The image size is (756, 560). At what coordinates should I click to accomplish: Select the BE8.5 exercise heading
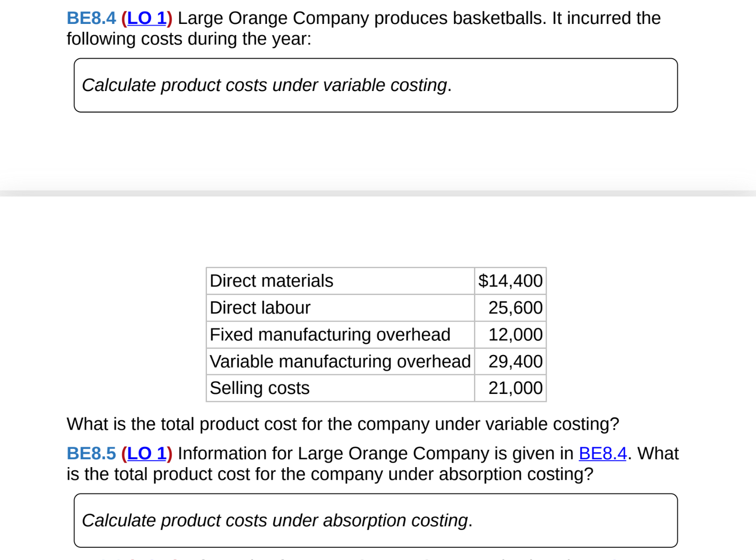click(x=91, y=454)
